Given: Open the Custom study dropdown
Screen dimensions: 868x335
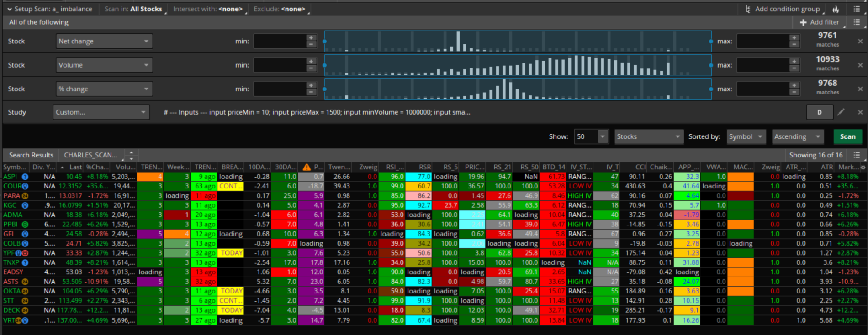Looking at the screenshot, I should (x=101, y=112).
